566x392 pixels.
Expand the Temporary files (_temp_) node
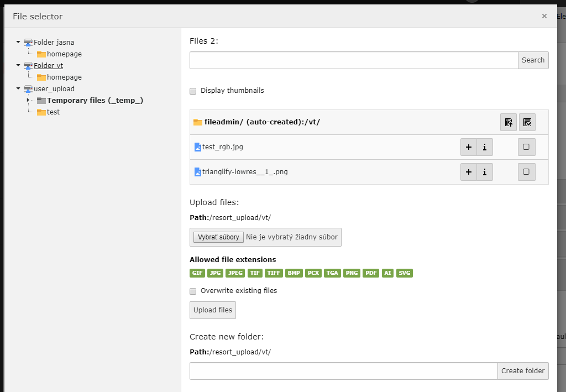pos(28,100)
